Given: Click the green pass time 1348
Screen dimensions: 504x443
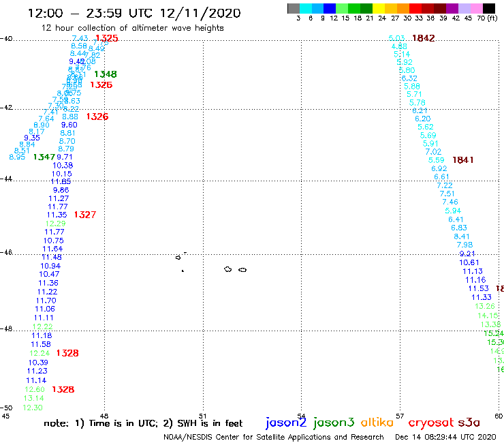Looking at the screenshot, I should click(106, 74).
